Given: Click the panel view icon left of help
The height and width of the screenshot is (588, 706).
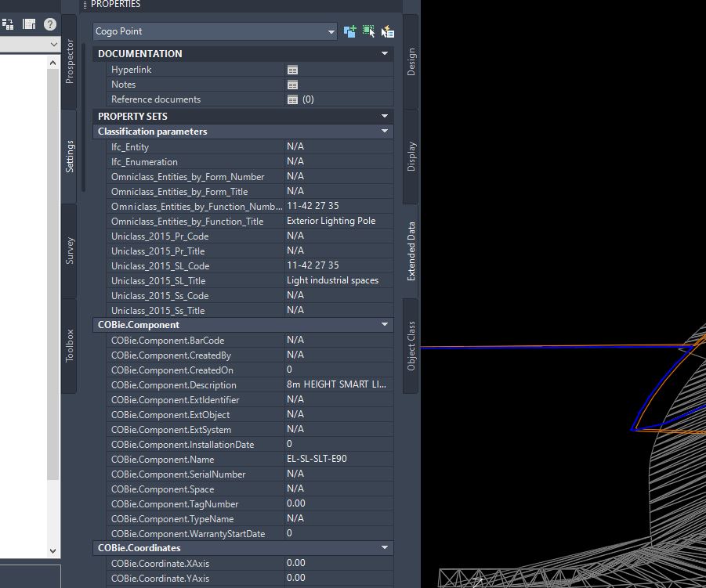Looking at the screenshot, I should point(29,24).
